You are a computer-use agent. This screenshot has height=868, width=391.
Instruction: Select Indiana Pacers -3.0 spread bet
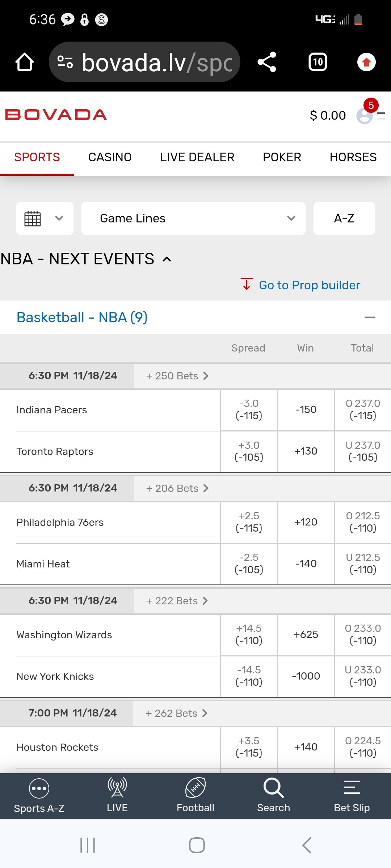[249, 410]
